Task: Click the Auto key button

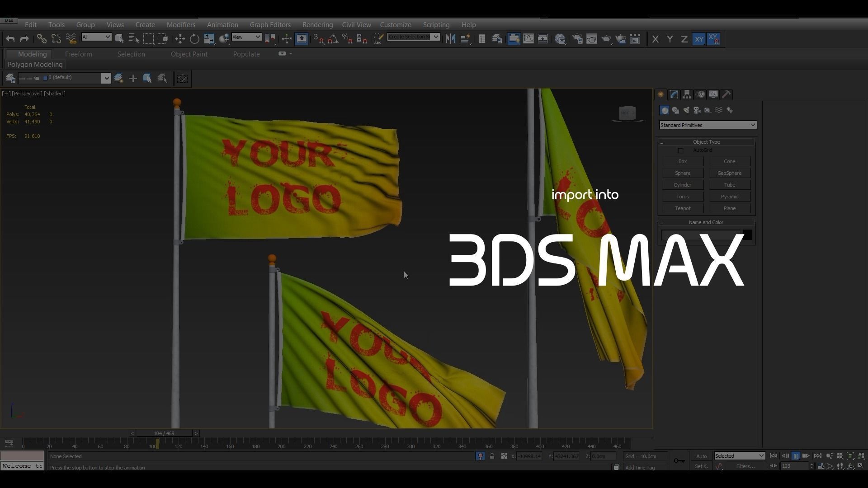Action: (701, 456)
